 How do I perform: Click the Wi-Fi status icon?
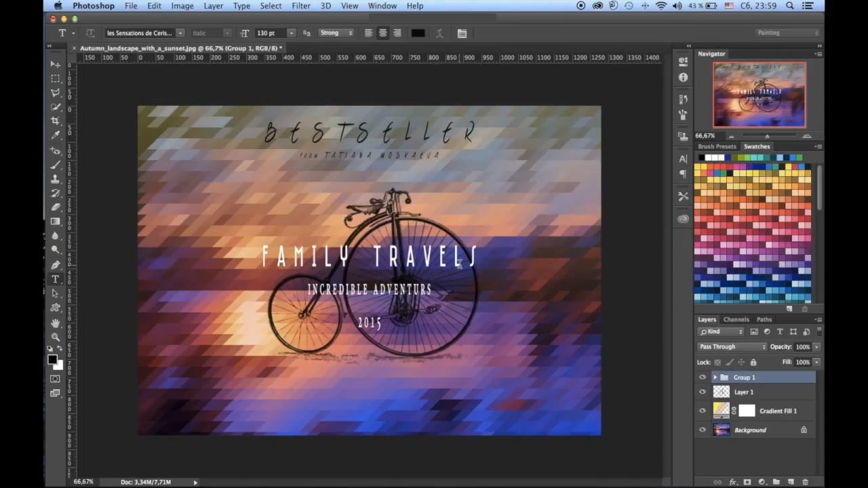tap(661, 6)
